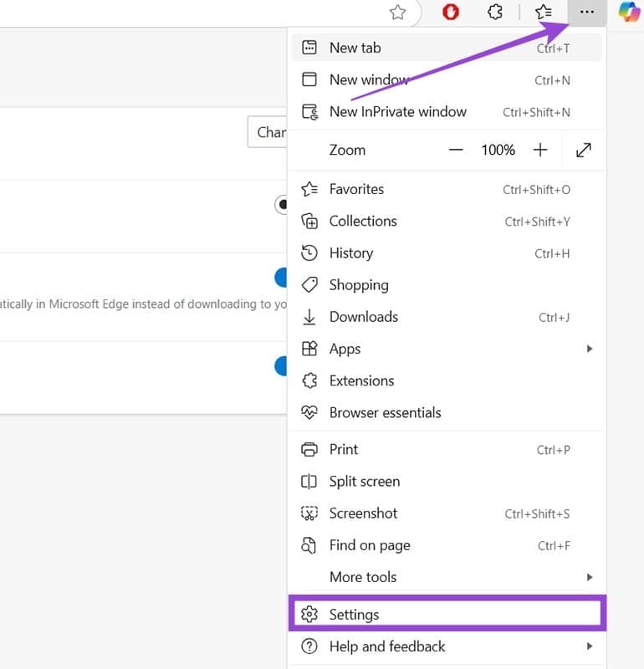Image resolution: width=644 pixels, height=669 pixels.
Task: Click the three-dot Settings and more button
Action: 587,12
